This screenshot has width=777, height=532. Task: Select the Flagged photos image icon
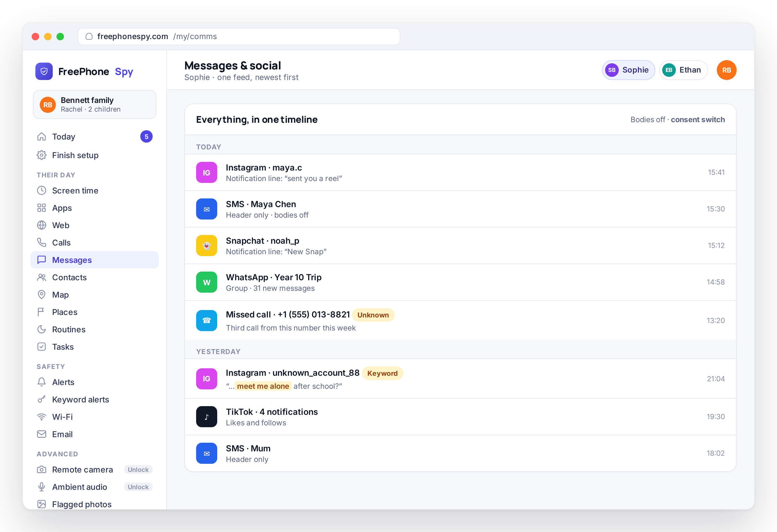click(42, 505)
